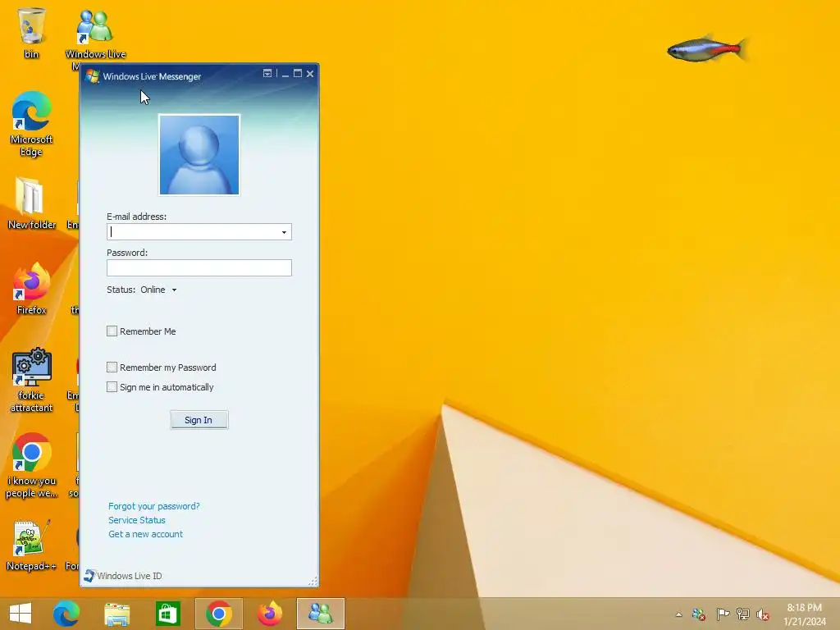Enable Remember my Password
The height and width of the screenshot is (630, 840).
click(x=112, y=367)
